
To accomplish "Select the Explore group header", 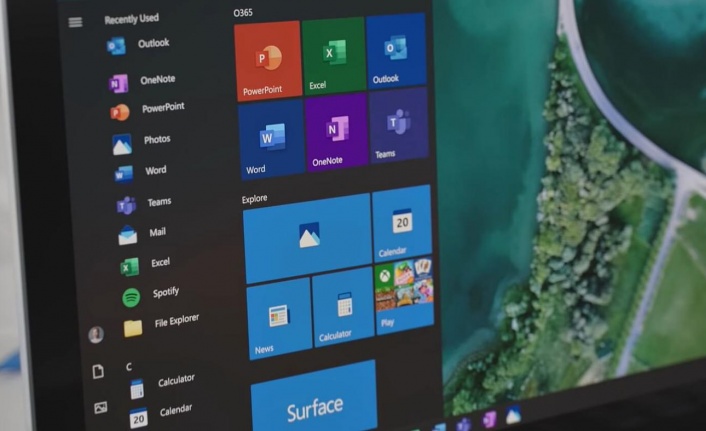I will (254, 199).
